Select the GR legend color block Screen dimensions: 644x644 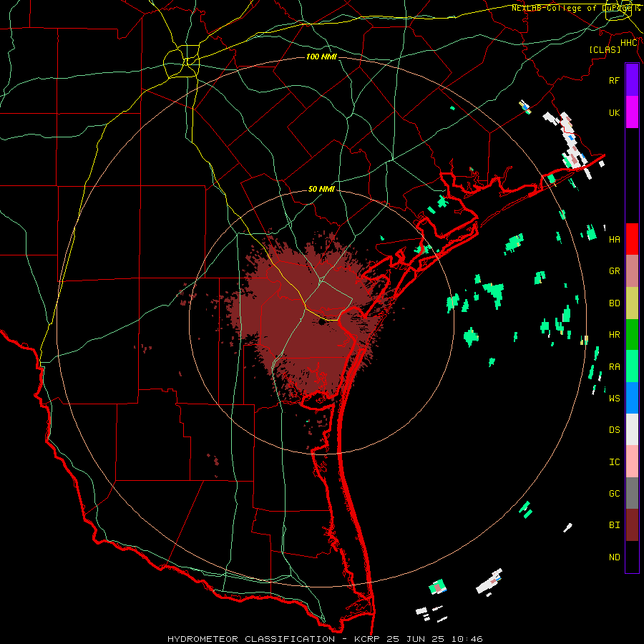point(632,270)
